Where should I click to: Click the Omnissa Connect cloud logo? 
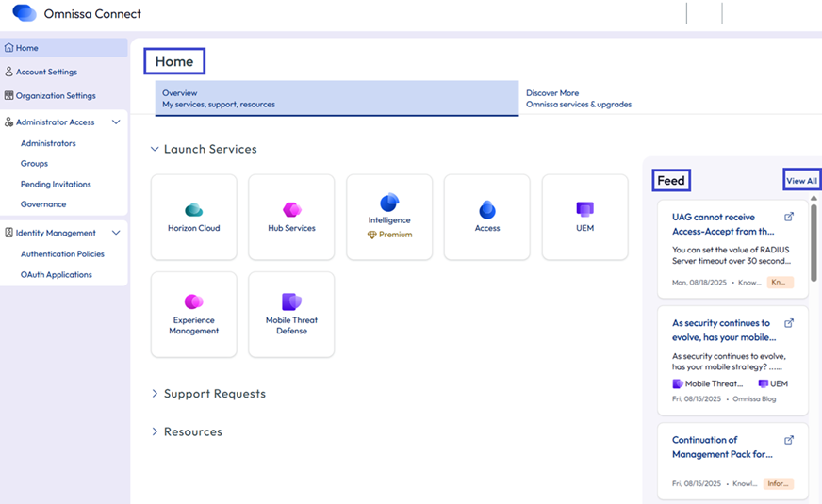(x=25, y=13)
